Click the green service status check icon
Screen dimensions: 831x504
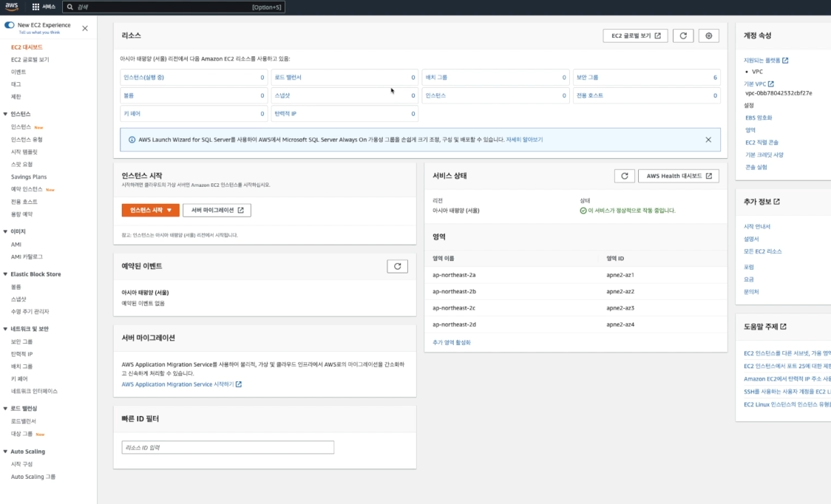(x=583, y=211)
